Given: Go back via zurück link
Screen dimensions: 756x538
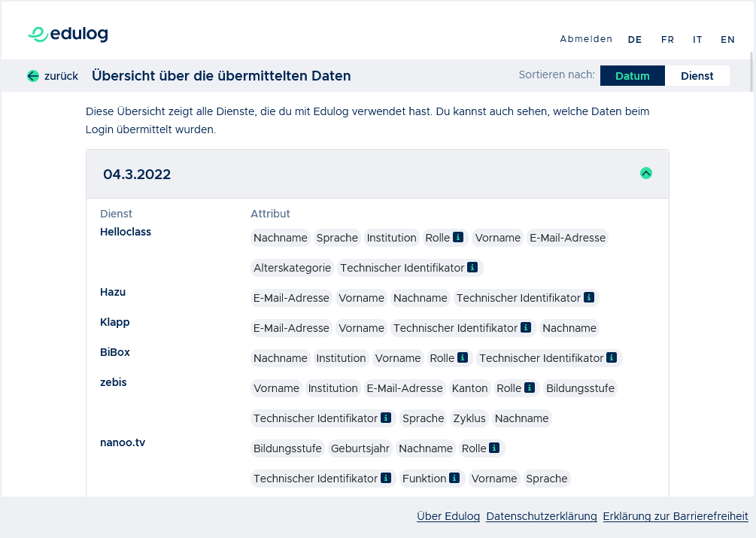Looking at the screenshot, I should pos(61,76).
